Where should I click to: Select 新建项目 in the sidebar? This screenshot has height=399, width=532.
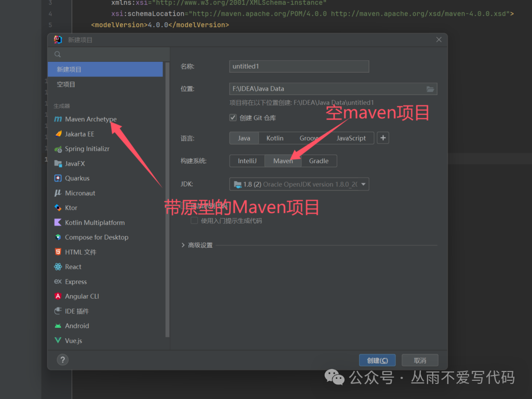(x=105, y=69)
